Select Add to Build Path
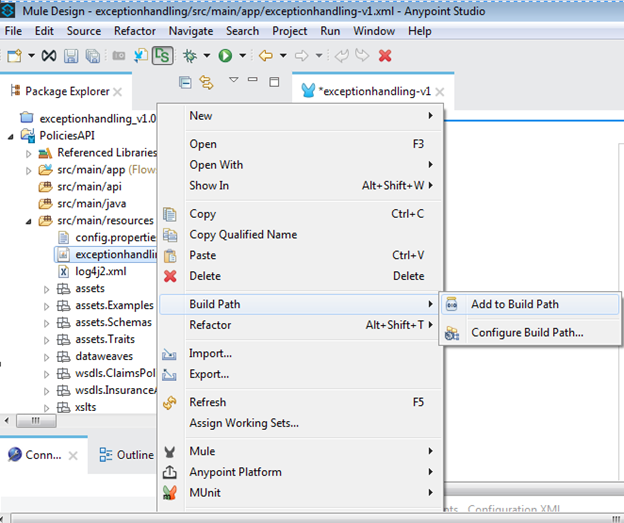This screenshot has width=624, height=523. (x=514, y=304)
